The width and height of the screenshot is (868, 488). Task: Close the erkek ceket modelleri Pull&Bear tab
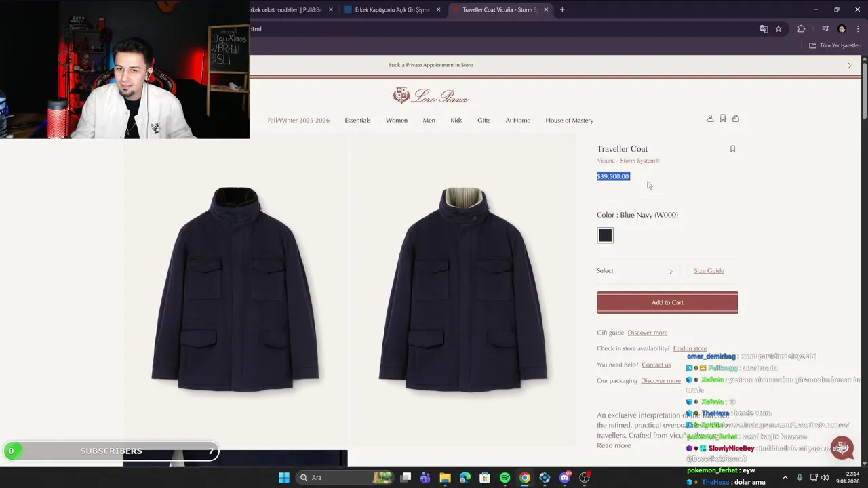pos(331,9)
